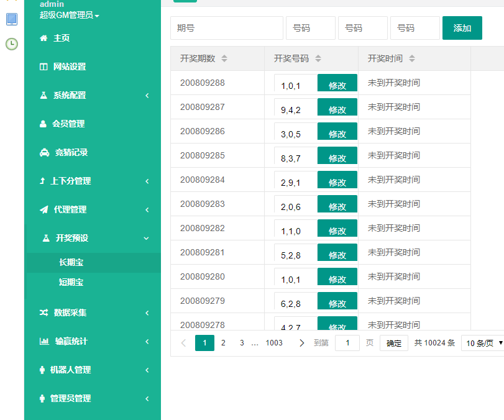Open 机器人管理 robot management icon
The width and height of the screenshot is (504, 420).
click(x=42, y=370)
